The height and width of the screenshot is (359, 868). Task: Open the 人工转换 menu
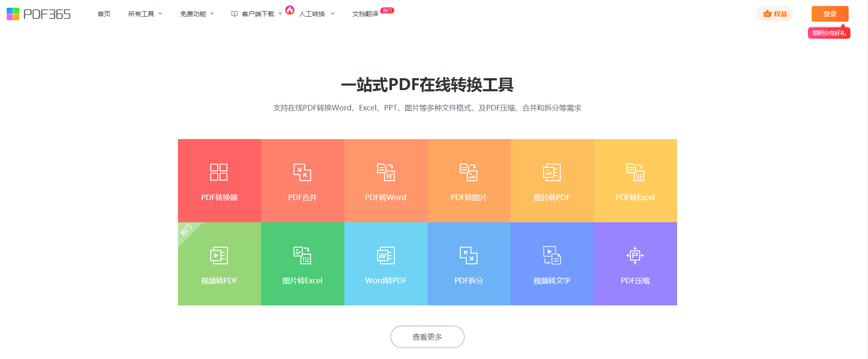pyautogui.click(x=312, y=14)
